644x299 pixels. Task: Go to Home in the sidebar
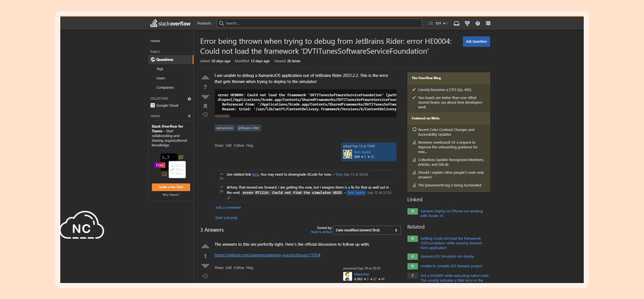click(155, 41)
